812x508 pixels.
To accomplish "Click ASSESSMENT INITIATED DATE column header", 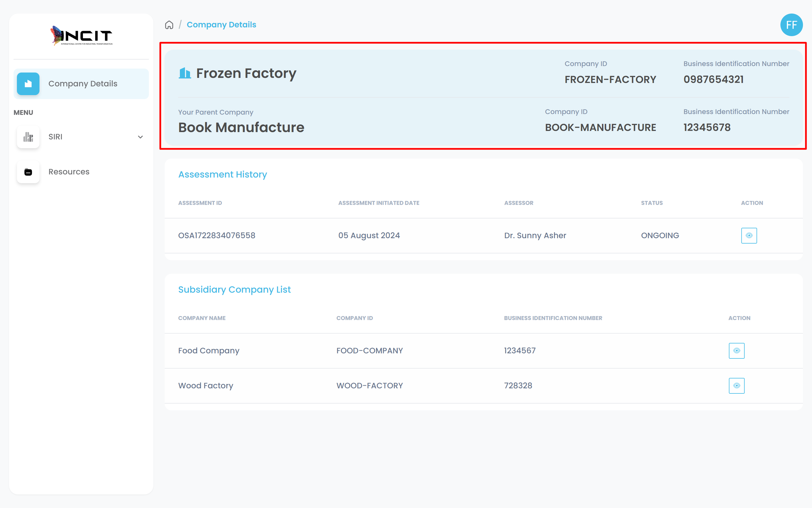I will [x=379, y=203].
